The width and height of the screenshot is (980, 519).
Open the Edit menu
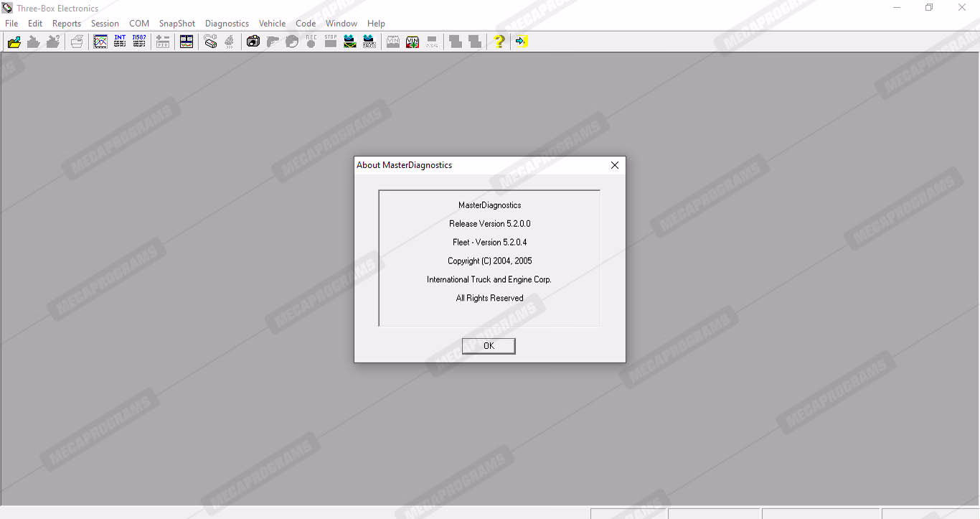point(35,24)
